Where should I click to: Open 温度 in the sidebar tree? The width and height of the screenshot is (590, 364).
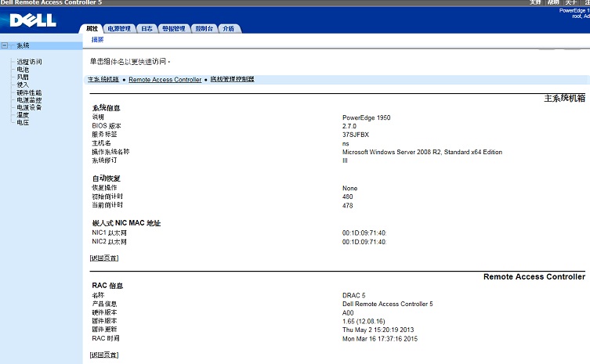[23, 115]
